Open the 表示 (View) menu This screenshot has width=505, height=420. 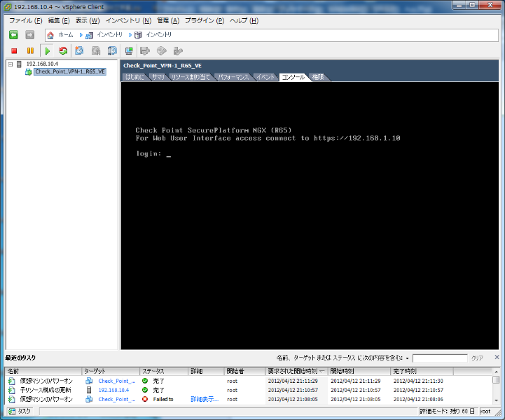[x=88, y=20]
